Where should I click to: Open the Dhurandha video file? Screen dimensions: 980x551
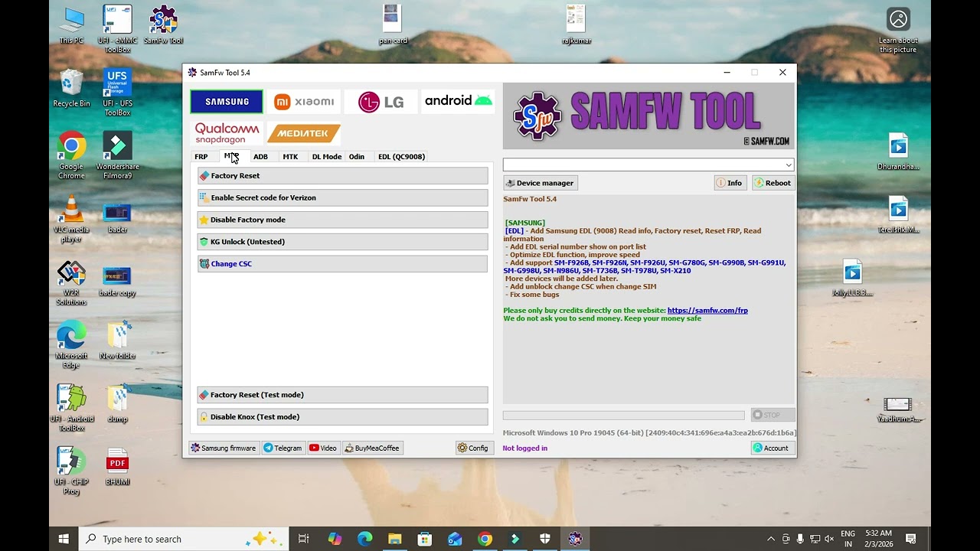[x=898, y=151]
